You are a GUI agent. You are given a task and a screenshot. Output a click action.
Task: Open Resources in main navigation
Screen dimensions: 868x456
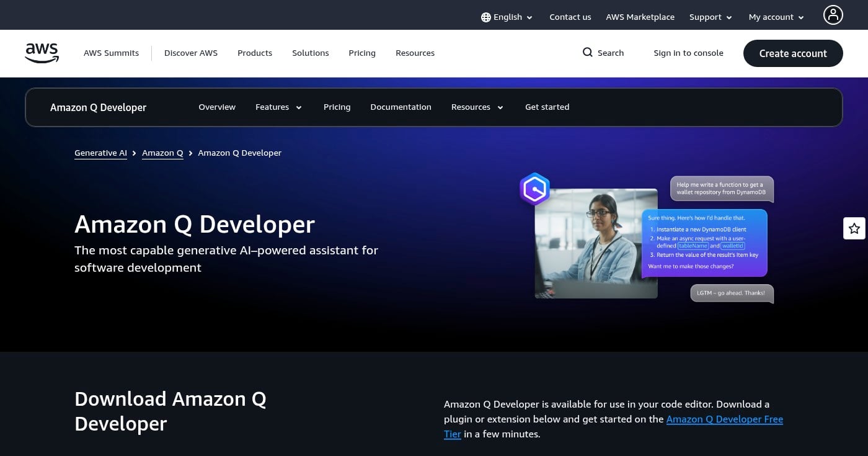(415, 53)
